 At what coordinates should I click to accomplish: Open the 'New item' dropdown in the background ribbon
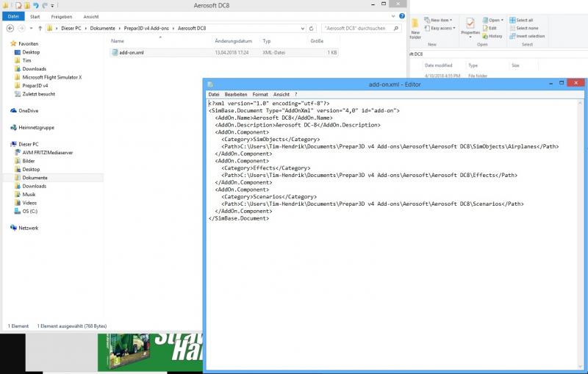coord(438,20)
